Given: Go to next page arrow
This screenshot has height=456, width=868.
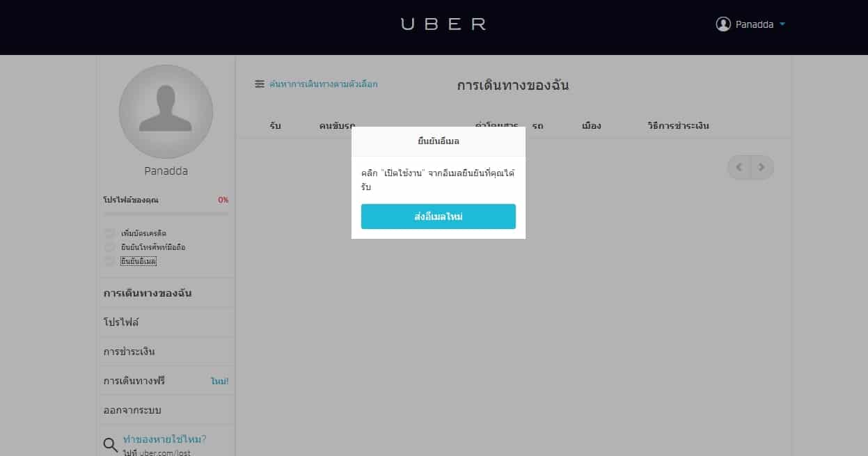Looking at the screenshot, I should (762, 167).
